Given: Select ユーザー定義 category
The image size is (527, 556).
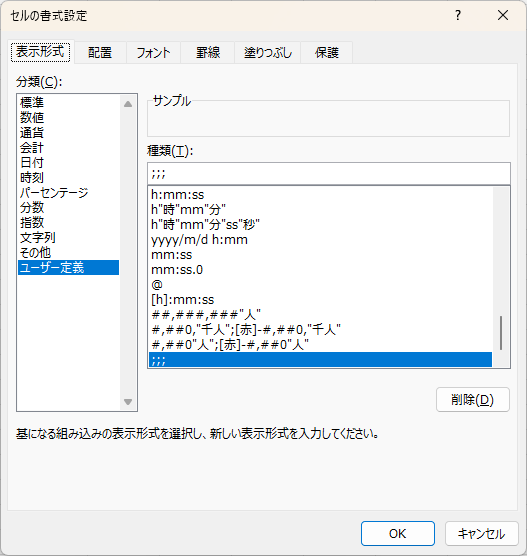Looking at the screenshot, I should coord(68,267).
